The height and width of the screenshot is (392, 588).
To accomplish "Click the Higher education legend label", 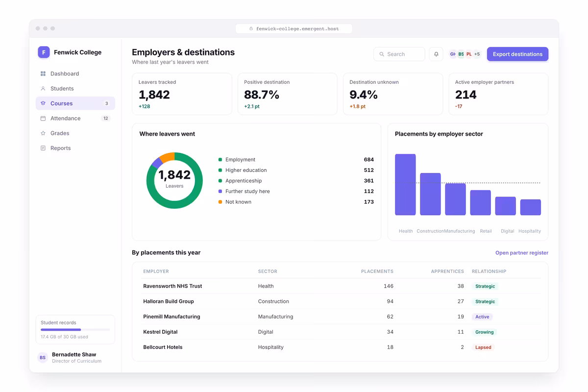I will (246, 170).
